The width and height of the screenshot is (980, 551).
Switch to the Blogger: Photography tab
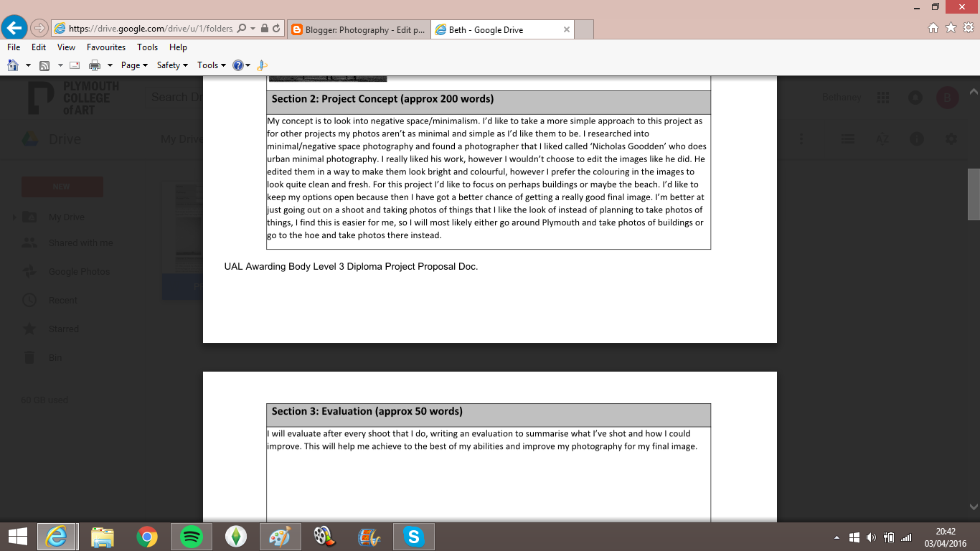coord(358,29)
